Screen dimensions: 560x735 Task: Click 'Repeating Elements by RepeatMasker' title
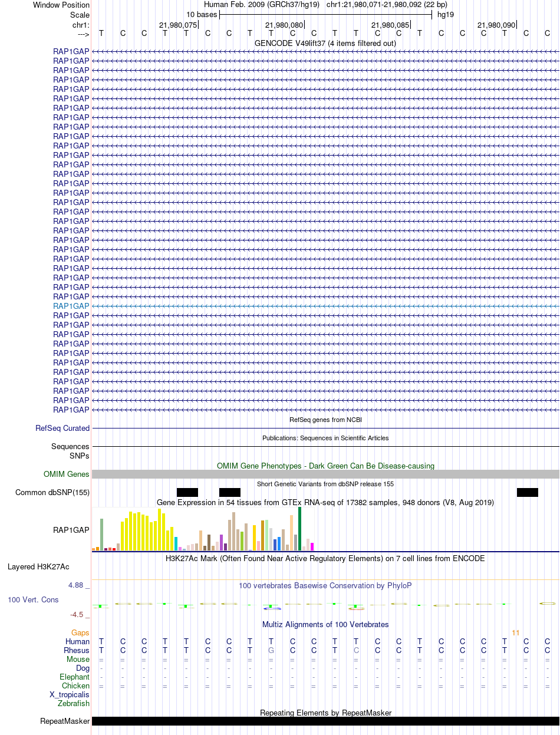[325, 713]
